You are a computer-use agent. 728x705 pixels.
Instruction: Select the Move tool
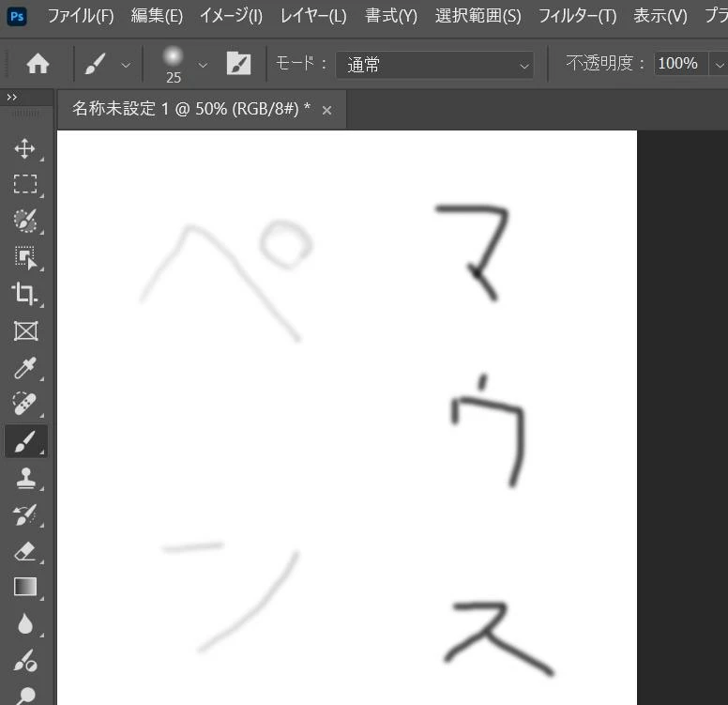25,148
